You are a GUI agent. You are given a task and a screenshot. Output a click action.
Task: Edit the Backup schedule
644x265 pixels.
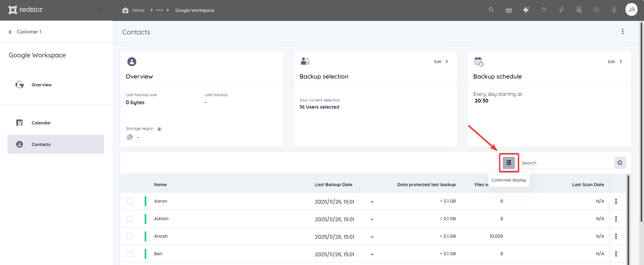(x=615, y=62)
